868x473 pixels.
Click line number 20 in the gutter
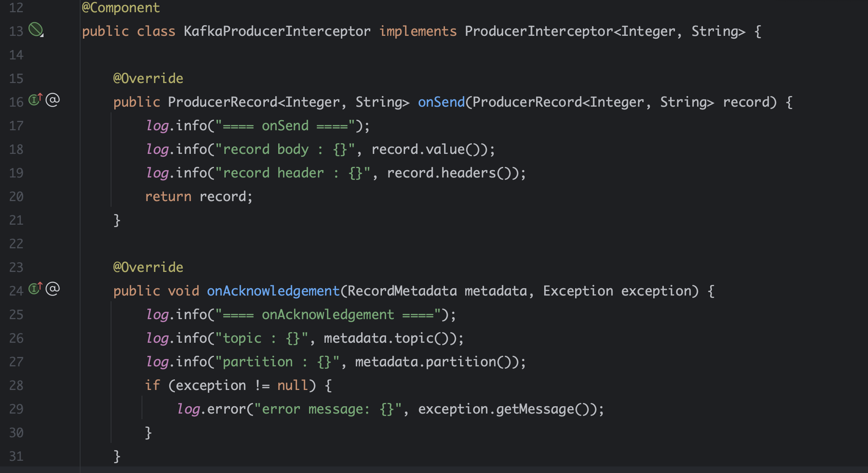(16, 197)
